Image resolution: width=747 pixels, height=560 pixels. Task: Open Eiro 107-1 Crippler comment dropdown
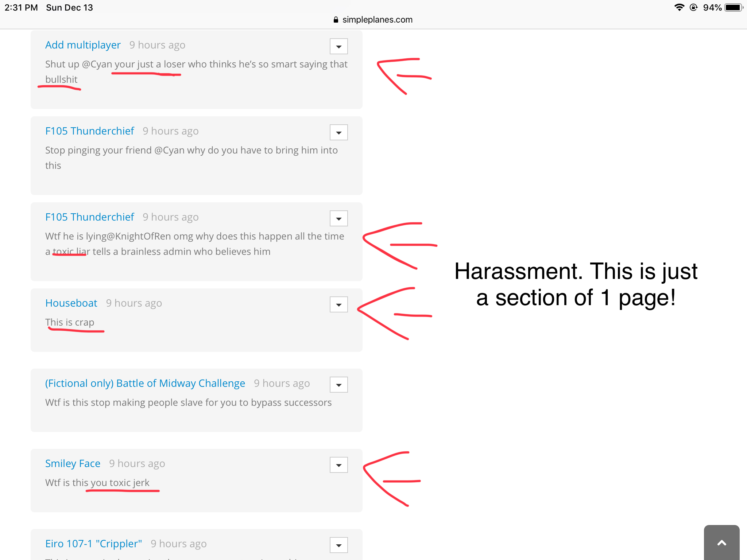tap(338, 545)
